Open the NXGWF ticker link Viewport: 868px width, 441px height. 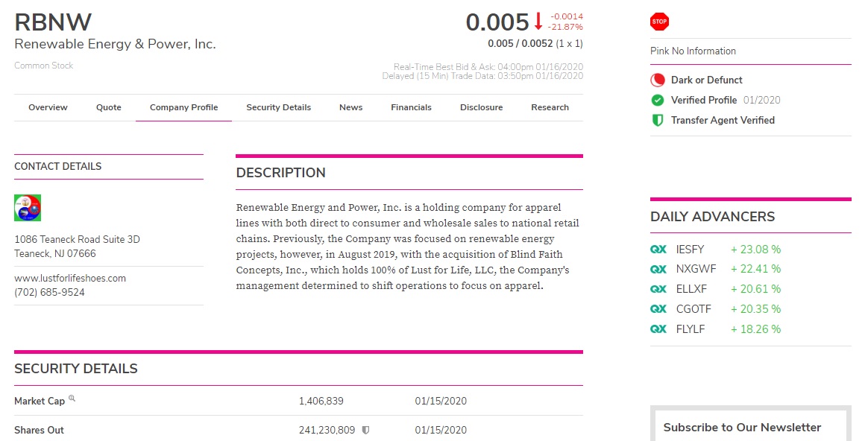(x=696, y=269)
